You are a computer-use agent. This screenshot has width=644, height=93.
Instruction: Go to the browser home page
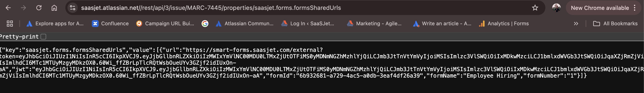coord(54,8)
